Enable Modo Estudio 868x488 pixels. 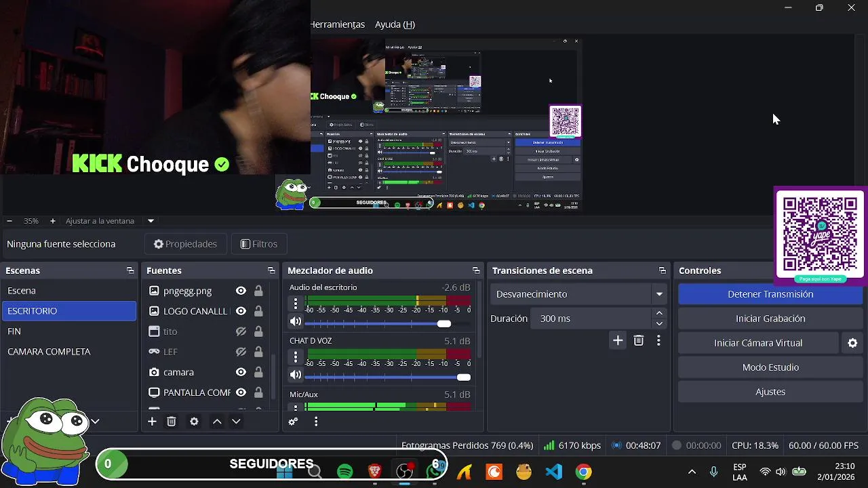coord(770,367)
